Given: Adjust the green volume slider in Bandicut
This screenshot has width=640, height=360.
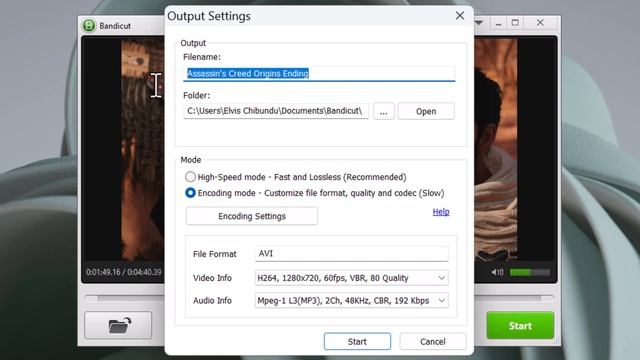Looking at the screenshot, I should (x=529, y=272).
